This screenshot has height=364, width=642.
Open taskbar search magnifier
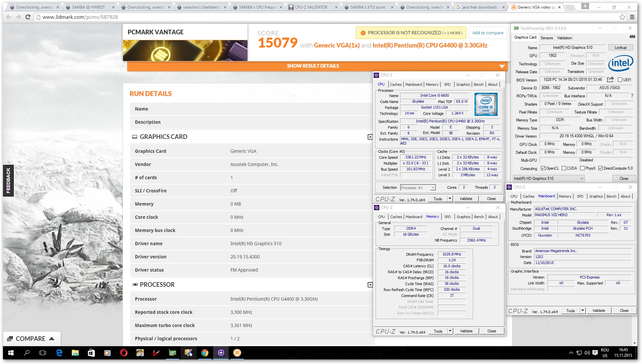click(27, 353)
